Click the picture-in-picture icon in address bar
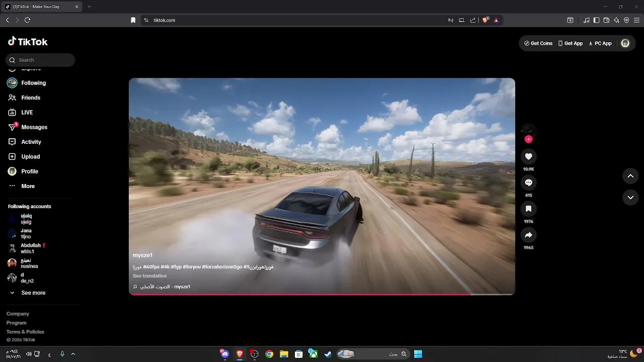This screenshot has height=362, width=644. (461, 20)
